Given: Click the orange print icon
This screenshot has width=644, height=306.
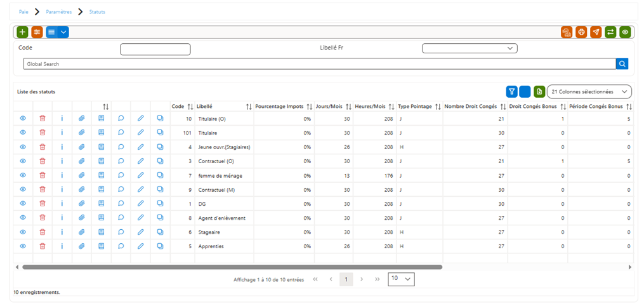Looking at the screenshot, I should pos(581,32).
